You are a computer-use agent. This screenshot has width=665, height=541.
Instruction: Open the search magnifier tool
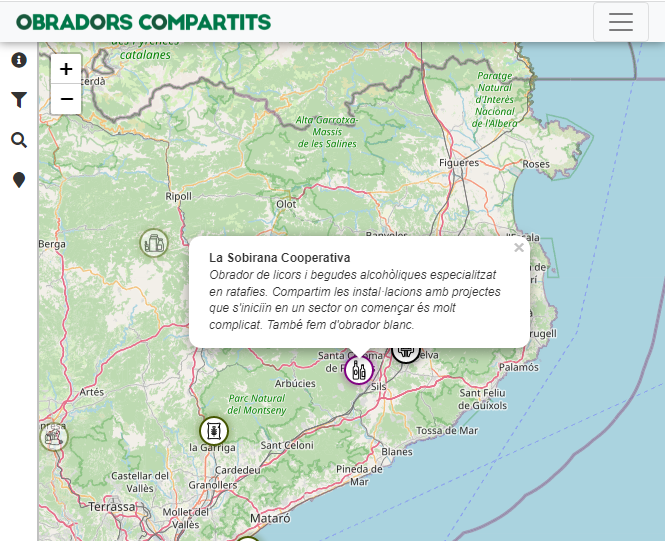point(19,140)
